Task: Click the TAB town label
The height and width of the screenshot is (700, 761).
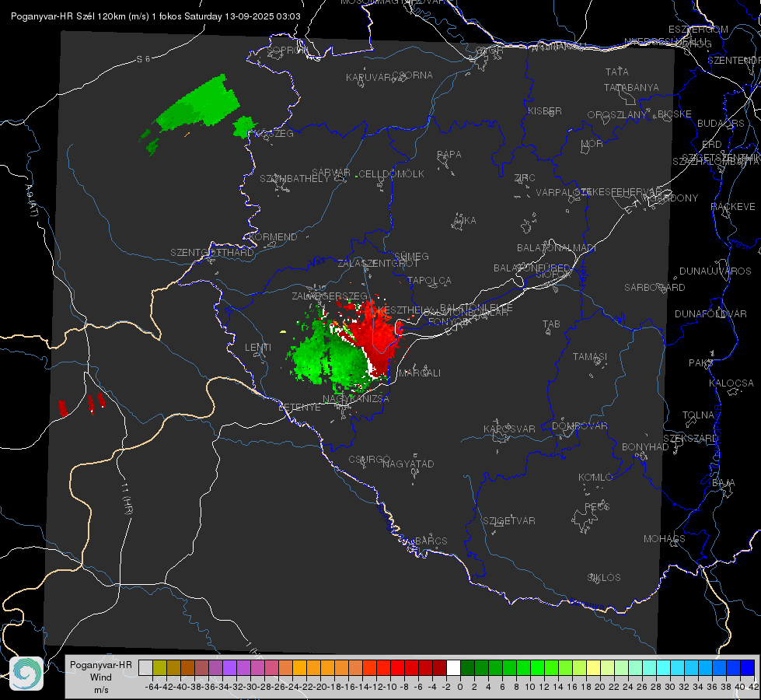Action: click(x=551, y=324)
